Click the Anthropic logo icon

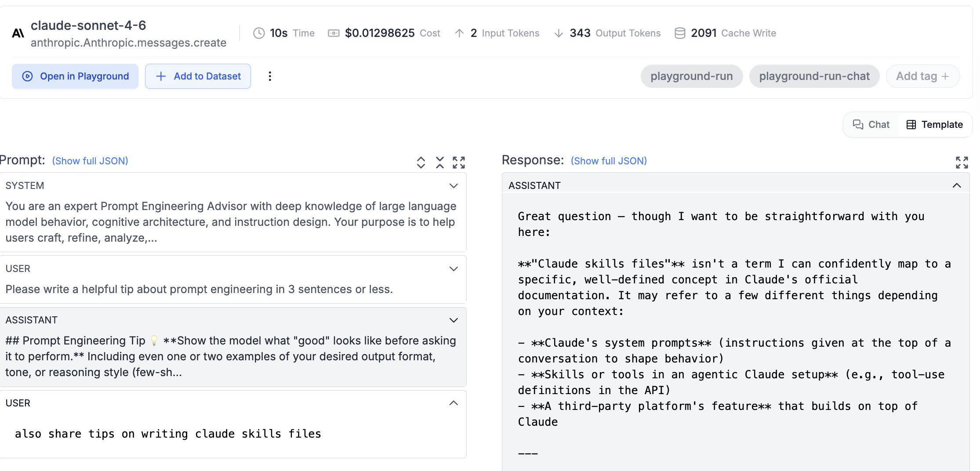pyautogui.click(x=18, y=33)
